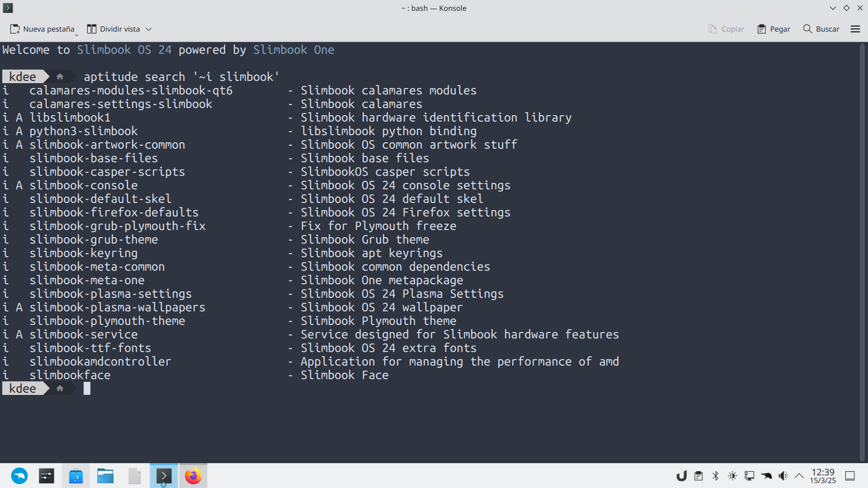Screen dimensions: 868x488
Task: Click the Konsole window icon in title bar
Action: [8, 8]
